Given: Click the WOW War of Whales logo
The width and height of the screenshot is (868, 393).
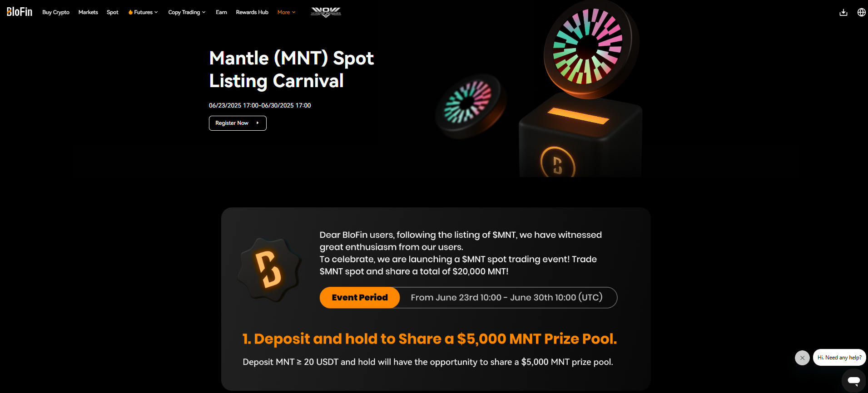Looking at the screenshot, I should 326,12.
